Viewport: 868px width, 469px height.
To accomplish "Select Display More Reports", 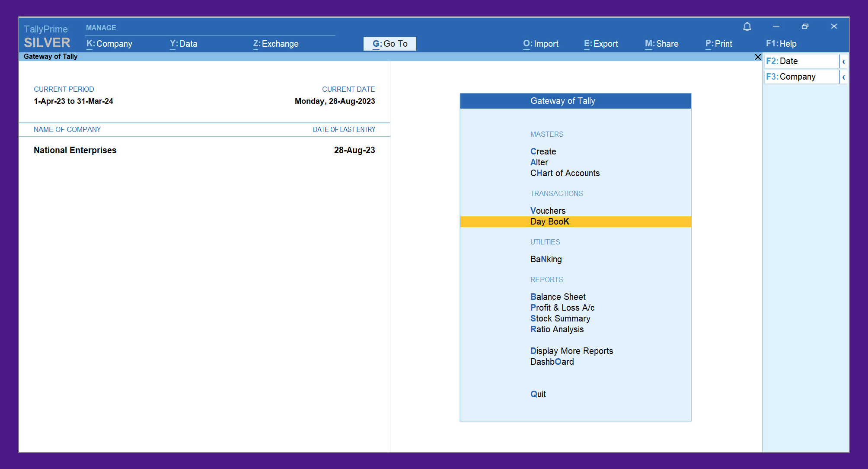I will point(571,351).
